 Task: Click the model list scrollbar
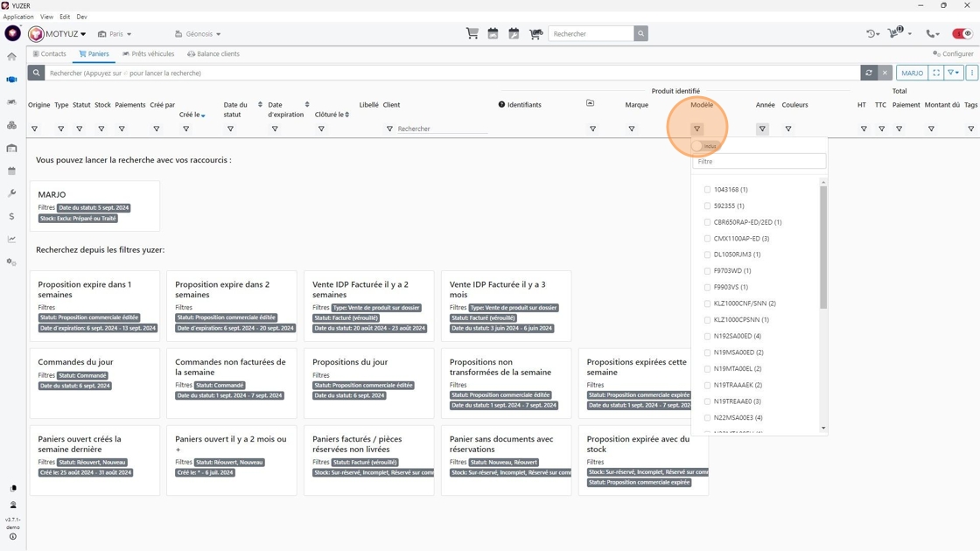tap(823, 247)
